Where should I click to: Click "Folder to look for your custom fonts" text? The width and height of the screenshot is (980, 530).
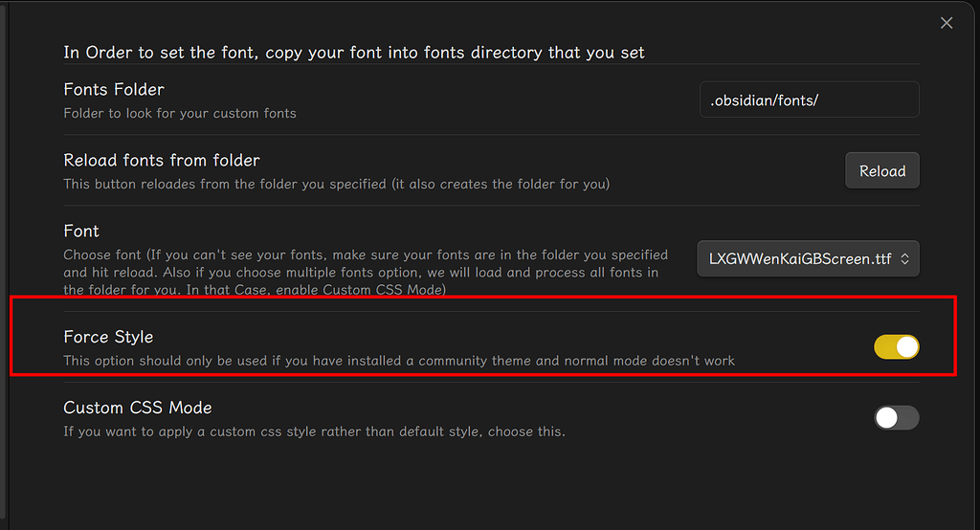point(180,113)
